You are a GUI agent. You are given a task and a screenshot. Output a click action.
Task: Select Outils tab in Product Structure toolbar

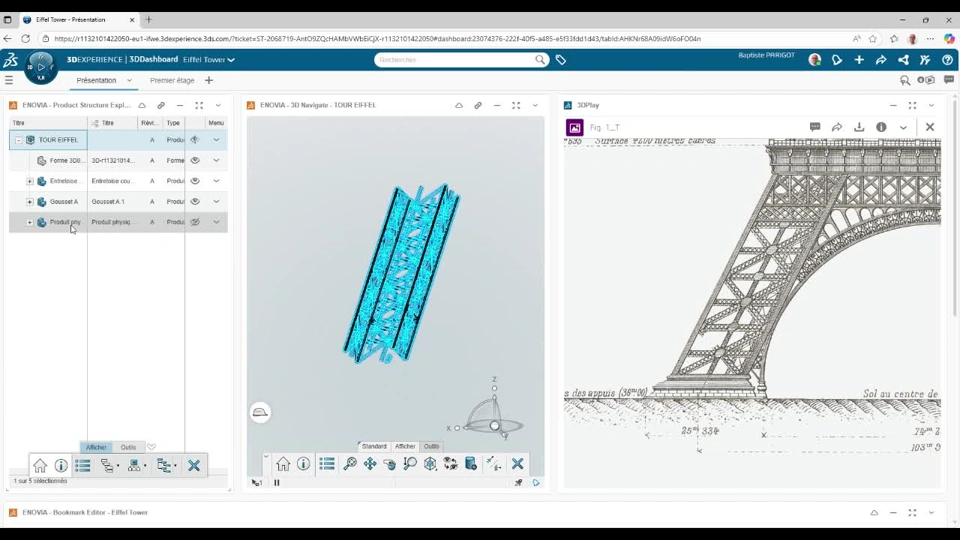click(128, 448)
